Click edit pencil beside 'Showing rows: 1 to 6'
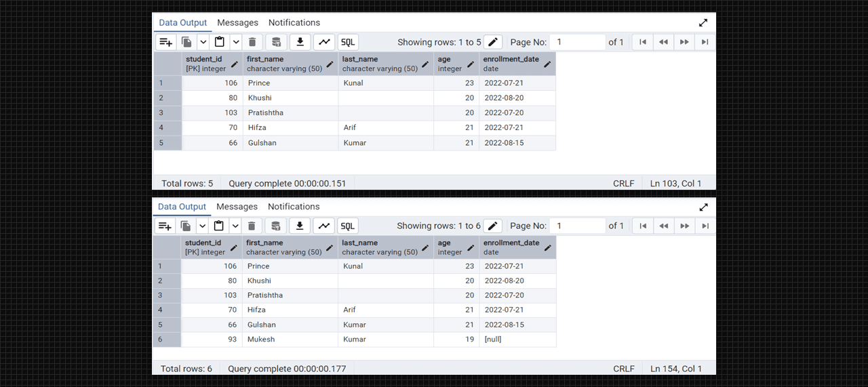This screenshot has width=868, height=387. (x=493, y=226)
